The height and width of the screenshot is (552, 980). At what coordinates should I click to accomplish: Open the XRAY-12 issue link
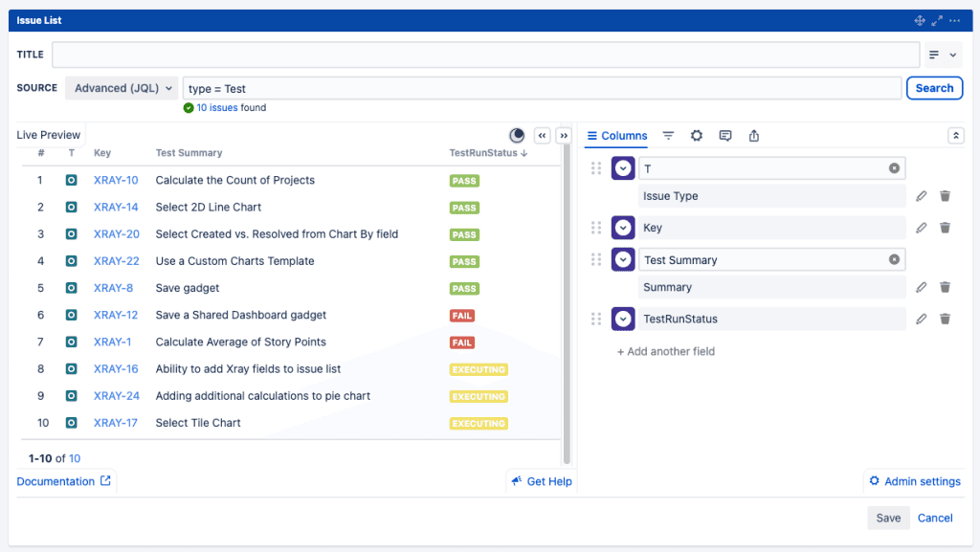[116, 315]
